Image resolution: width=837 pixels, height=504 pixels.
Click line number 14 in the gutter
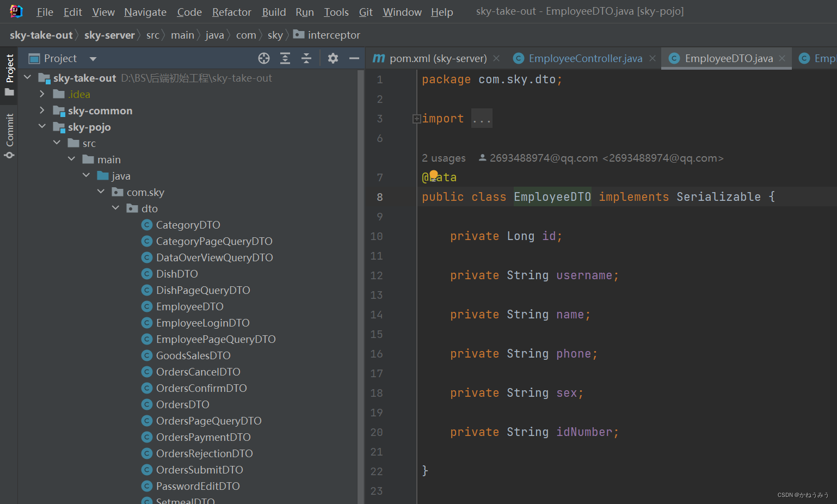tap(376, 314)
